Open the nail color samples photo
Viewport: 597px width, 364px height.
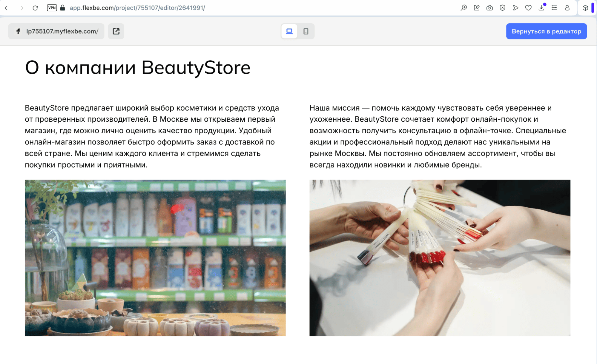(x=440, y=258)
